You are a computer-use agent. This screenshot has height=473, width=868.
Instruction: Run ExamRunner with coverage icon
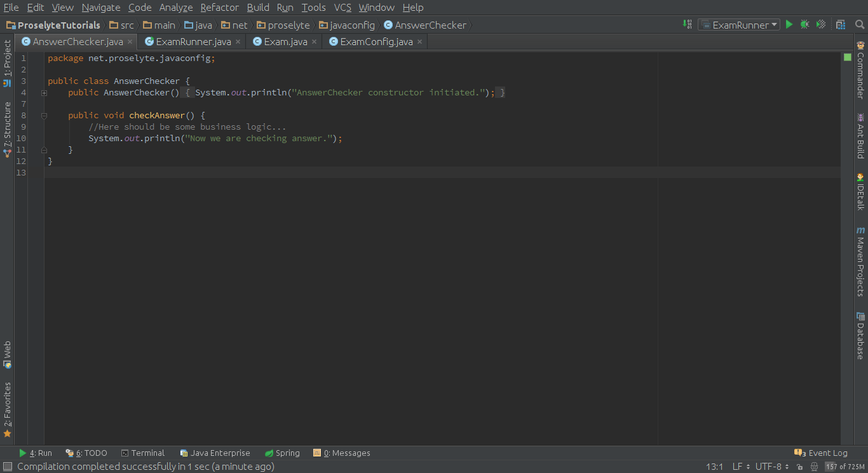click(820, 24)
